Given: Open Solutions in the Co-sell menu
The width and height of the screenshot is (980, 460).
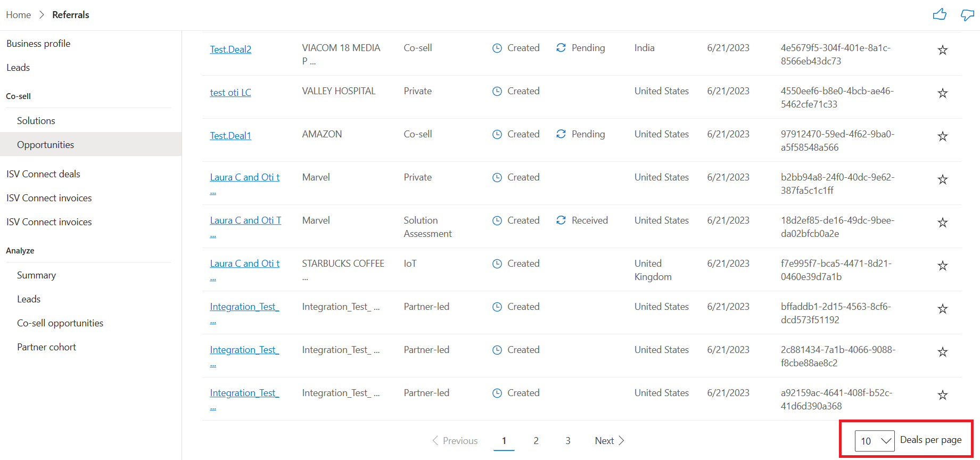Looking at the screenshot, I should pos(36,121).
